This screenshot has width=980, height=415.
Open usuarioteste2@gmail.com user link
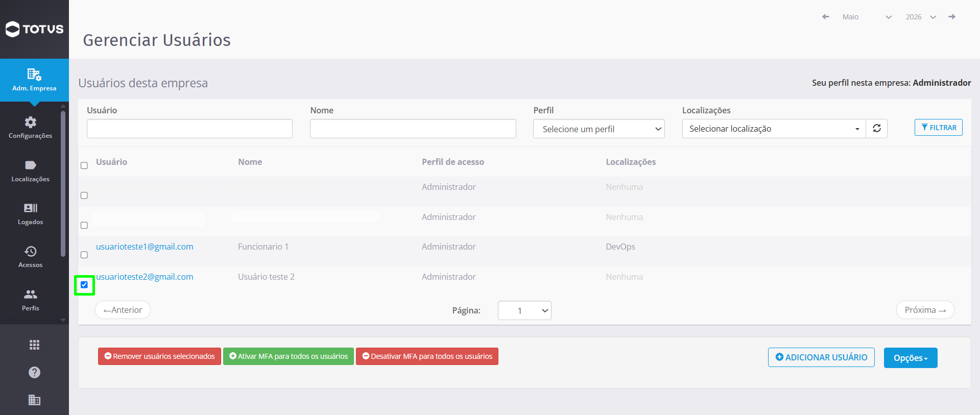click(145, 277)
